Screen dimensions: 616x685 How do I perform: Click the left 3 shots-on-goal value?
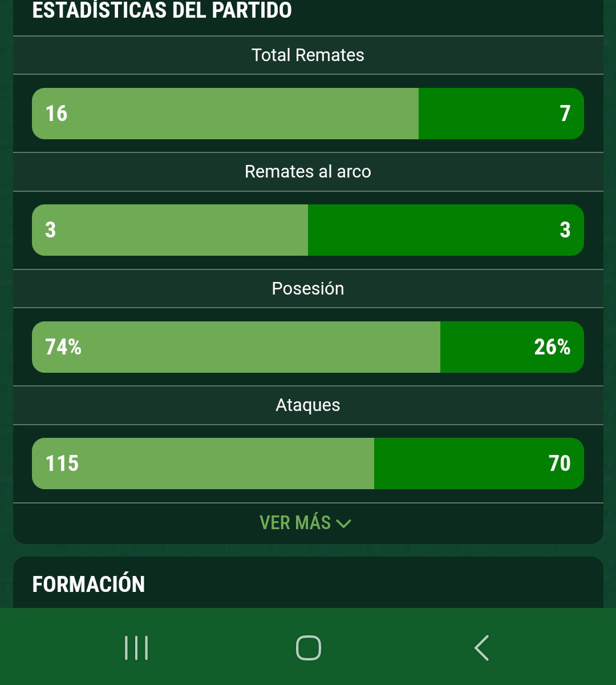pos(51,230)
